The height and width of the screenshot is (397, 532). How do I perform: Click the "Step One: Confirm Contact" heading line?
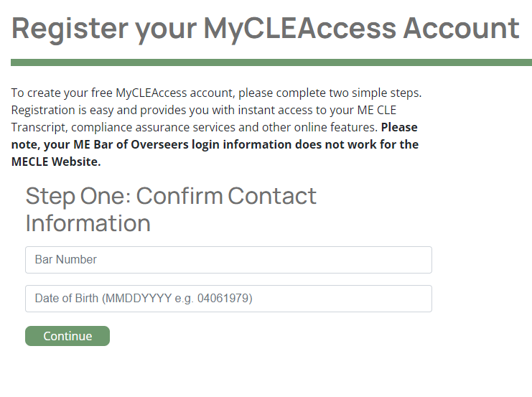pos(171,196)
